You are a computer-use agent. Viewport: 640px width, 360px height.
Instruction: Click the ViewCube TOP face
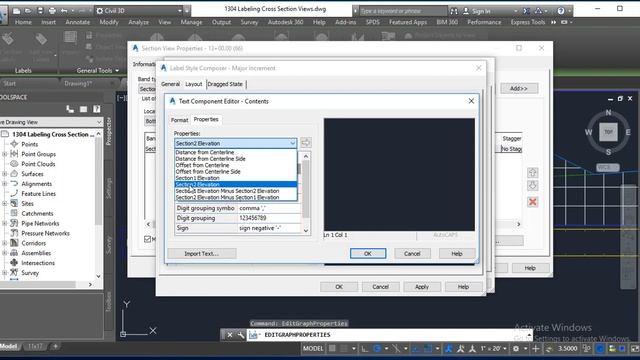608,132
